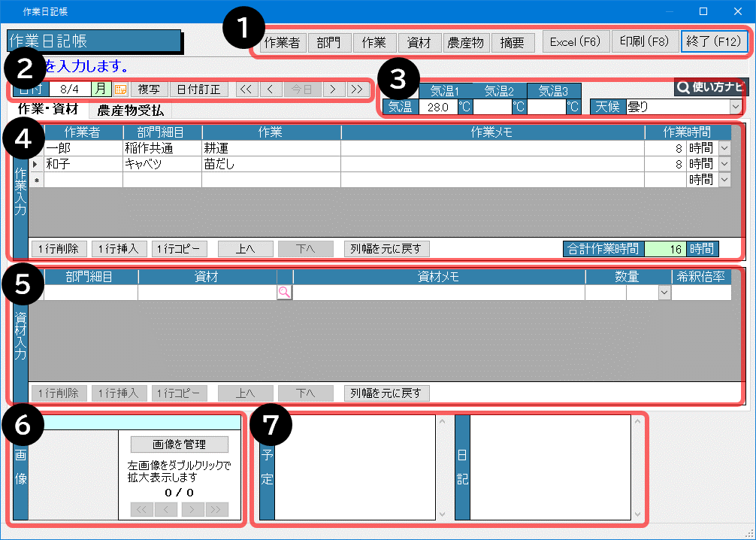Export with the Excel (F6) button

point(574,42)
